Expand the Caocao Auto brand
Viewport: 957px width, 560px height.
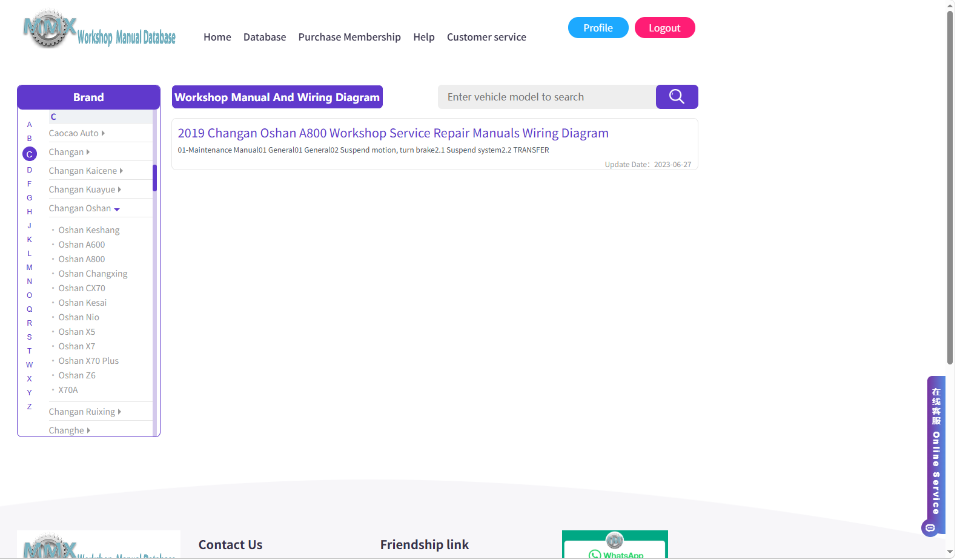[x=77, y=133]
